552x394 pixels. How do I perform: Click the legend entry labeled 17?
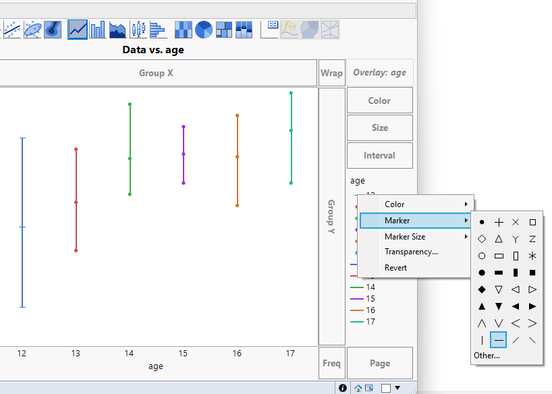[x=363, y=321]
